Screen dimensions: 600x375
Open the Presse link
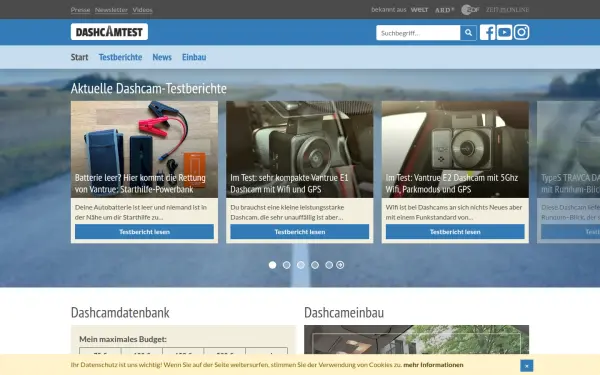pyautogui.click(x=80, y=10)
